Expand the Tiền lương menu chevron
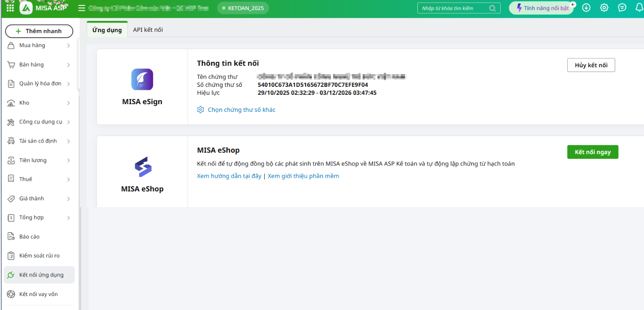 68,161
